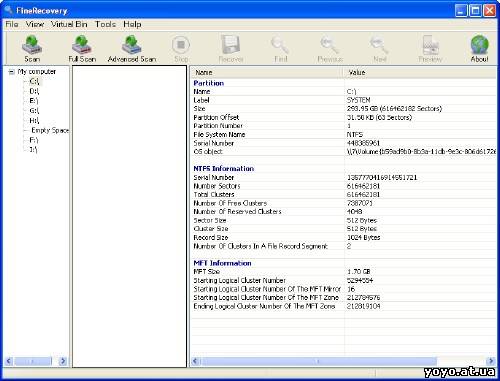Click the Name column header
Viewport: 500px width, 381px height.
[x=267, y=72]
